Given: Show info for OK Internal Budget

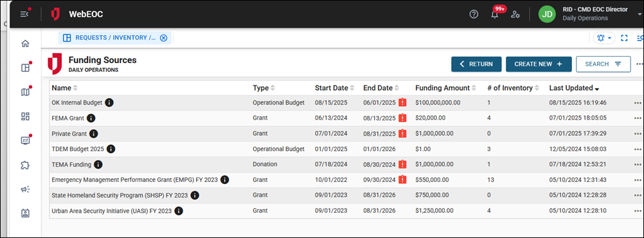Looking at the screenshot, I should pos(109,103).
